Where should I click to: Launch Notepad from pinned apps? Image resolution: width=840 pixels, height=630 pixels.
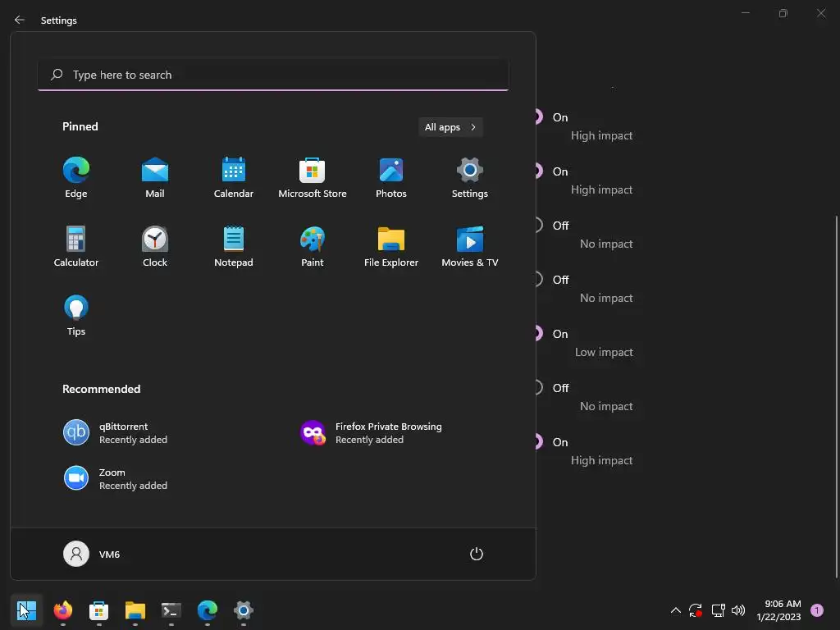tap(234, 246)
